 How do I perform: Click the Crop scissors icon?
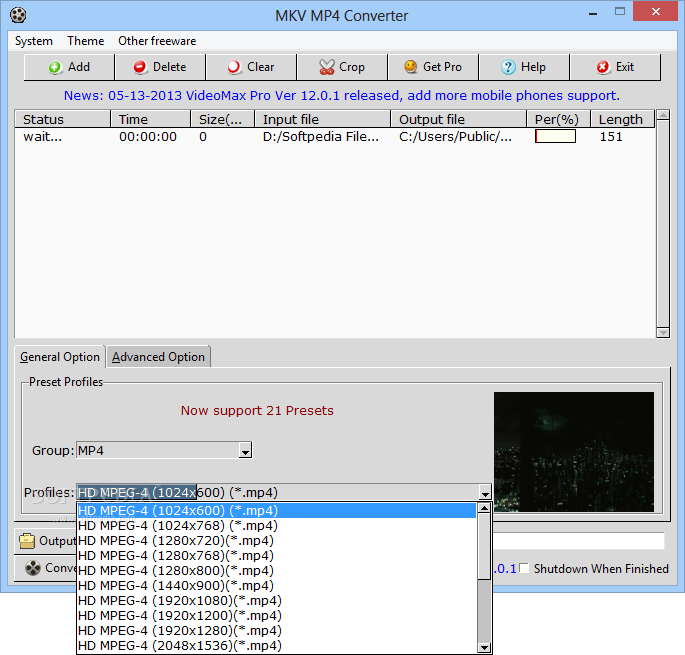click(x=327, y=67)
